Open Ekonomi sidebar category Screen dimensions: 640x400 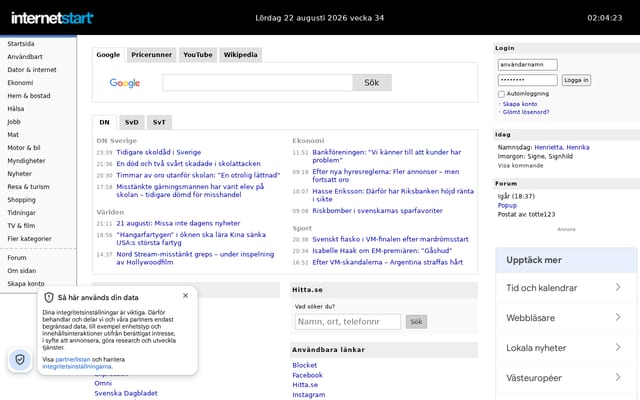tap(20, 83)
